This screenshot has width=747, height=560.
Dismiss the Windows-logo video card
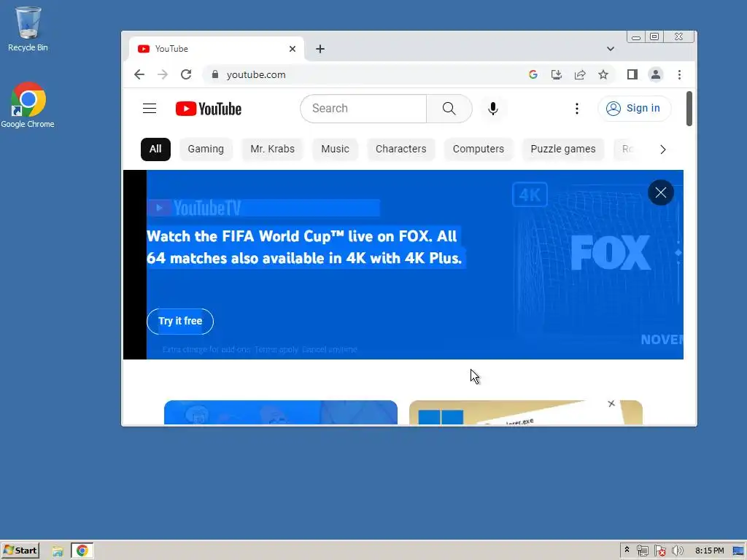pyautogui.click(x=611, y=404)
